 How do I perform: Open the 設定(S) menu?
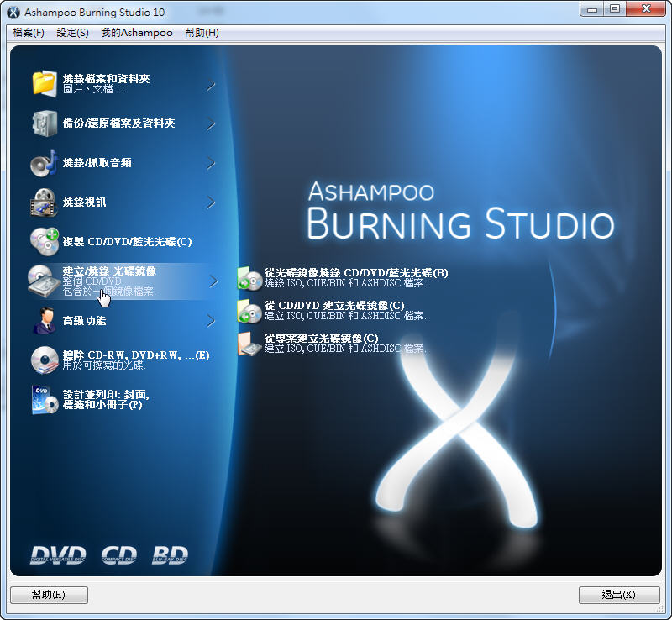pyautogui.click(x=72, y=33)
